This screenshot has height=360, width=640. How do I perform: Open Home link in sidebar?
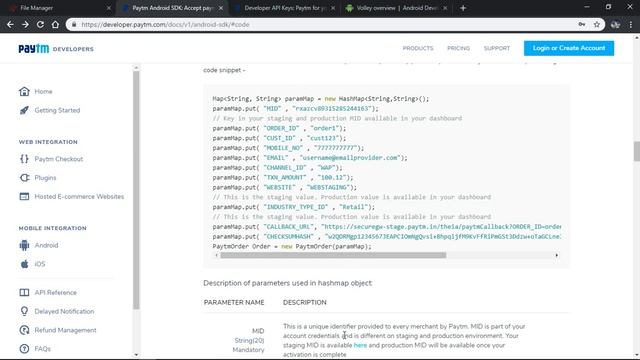(43, 91)
